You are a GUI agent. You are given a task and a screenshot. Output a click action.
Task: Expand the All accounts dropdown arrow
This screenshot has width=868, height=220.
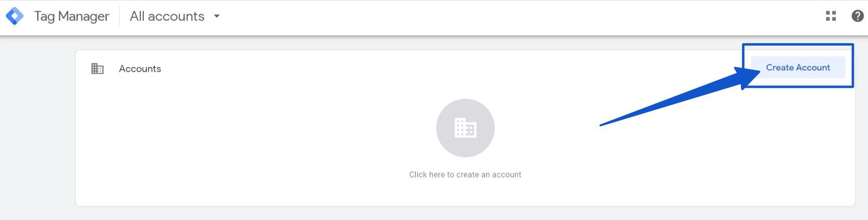click(x=217, y=16)
